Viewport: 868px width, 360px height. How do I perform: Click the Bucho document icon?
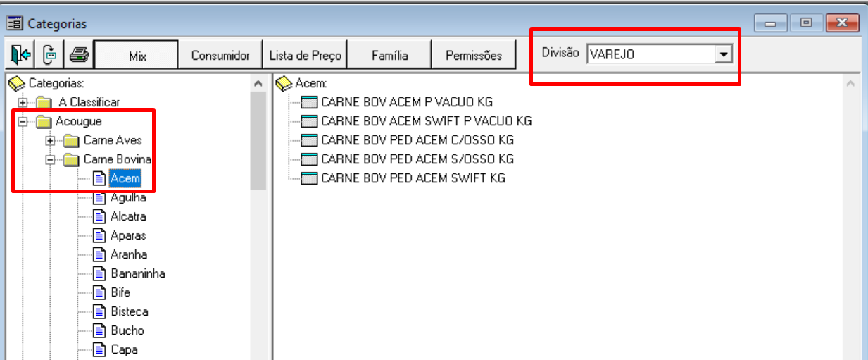point(99,330)
